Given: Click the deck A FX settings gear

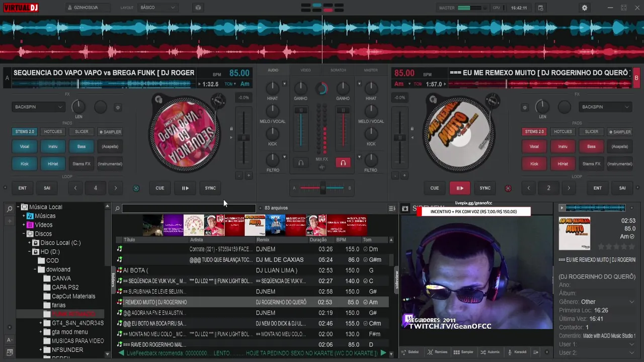Looking at the screenshot, I should (x=118, y=107).
